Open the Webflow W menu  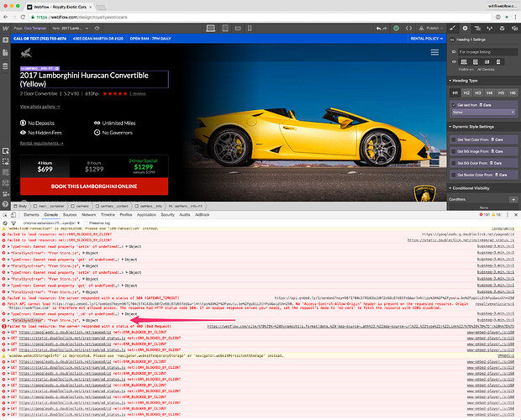[6, 29]
